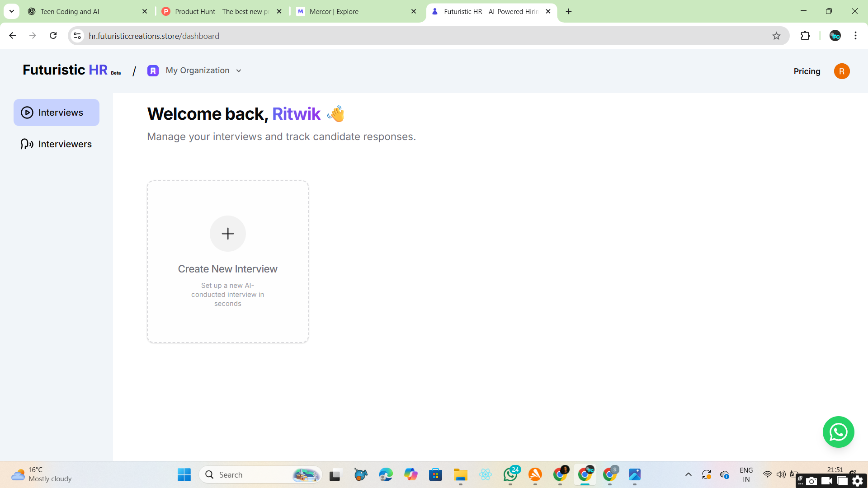Viewport: 868px width, 488px height.
Task: Click the site information icon in address bar
Action: tap(77, 36)
